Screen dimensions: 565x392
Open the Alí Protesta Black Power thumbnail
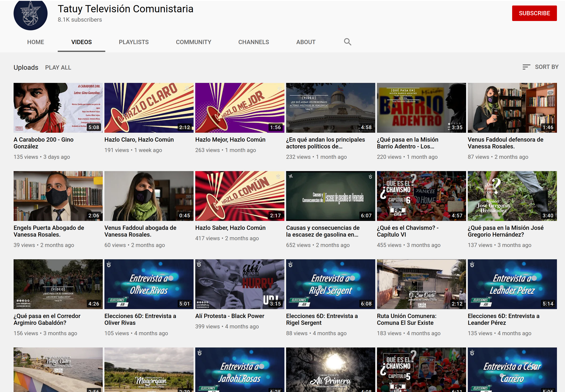(x=240, y=284)
